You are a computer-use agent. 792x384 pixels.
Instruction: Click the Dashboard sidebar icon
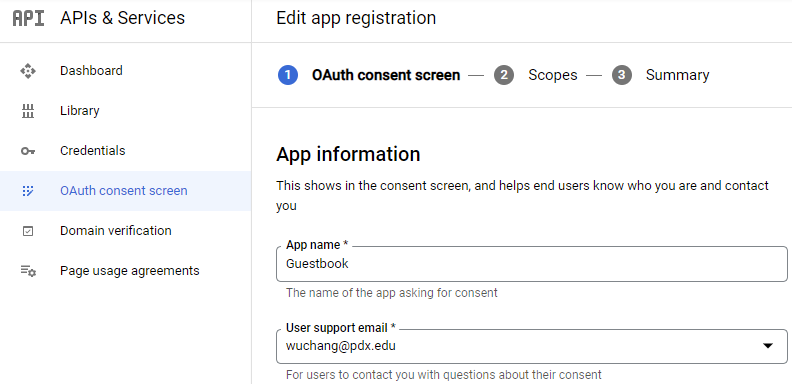[x=28, y=71]
